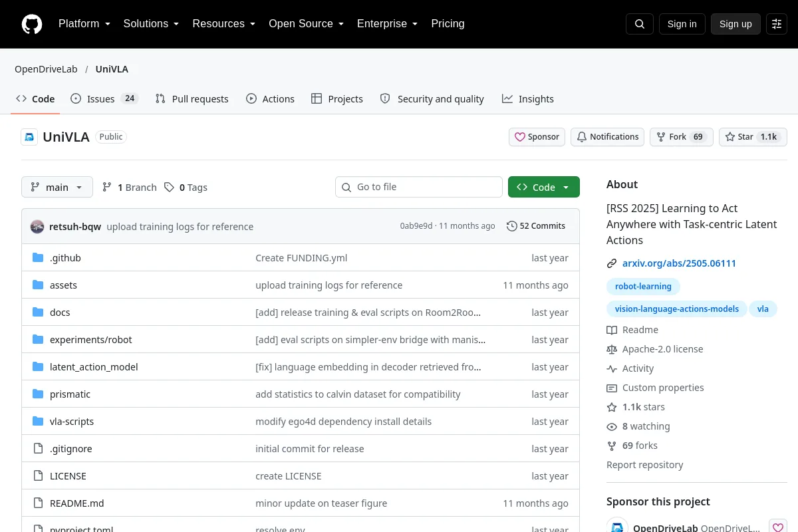Viewport: 798px width, 532px height.
Task: Click the GitHub logo icon
Action: tap(32, 24)
